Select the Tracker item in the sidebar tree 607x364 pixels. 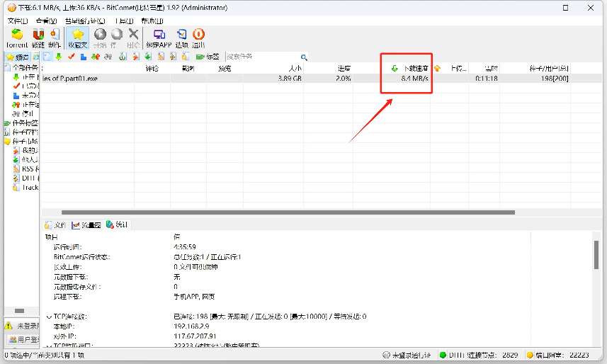(27, 188)
